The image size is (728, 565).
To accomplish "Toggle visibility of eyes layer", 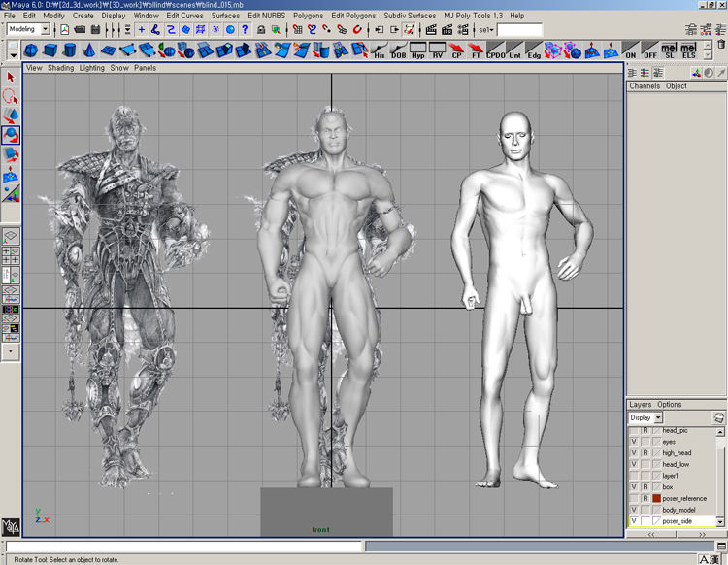I will 634,442.
